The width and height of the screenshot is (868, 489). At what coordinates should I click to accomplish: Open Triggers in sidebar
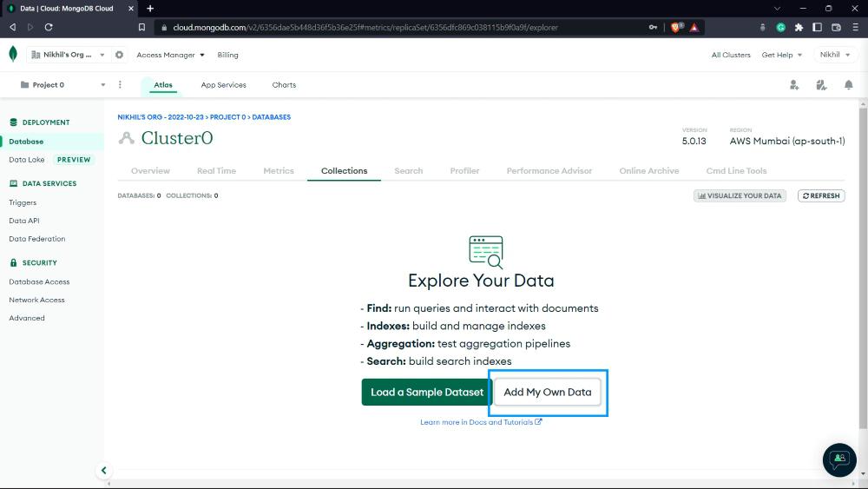click(x=23, y=202)
